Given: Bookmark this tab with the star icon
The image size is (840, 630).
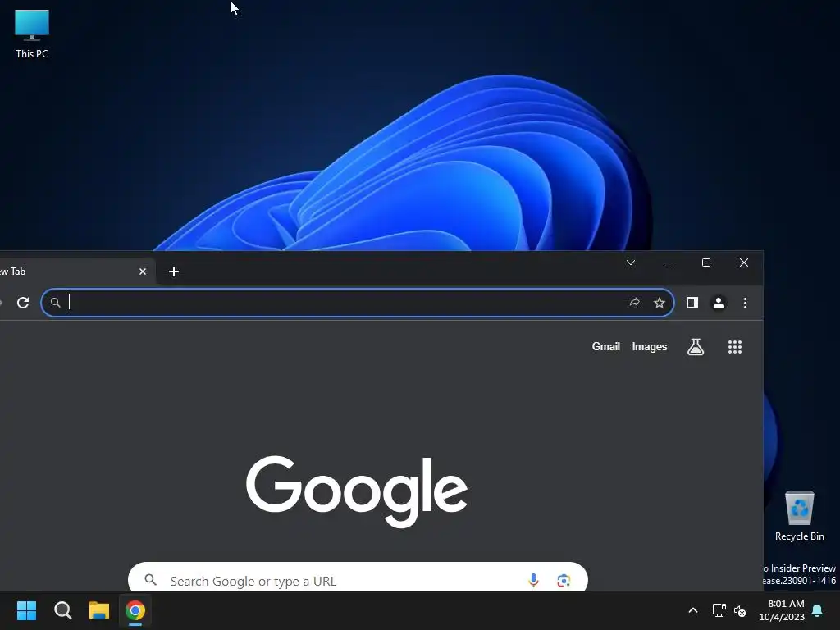Looking at the screenshot, I should (x=660, y=303).
